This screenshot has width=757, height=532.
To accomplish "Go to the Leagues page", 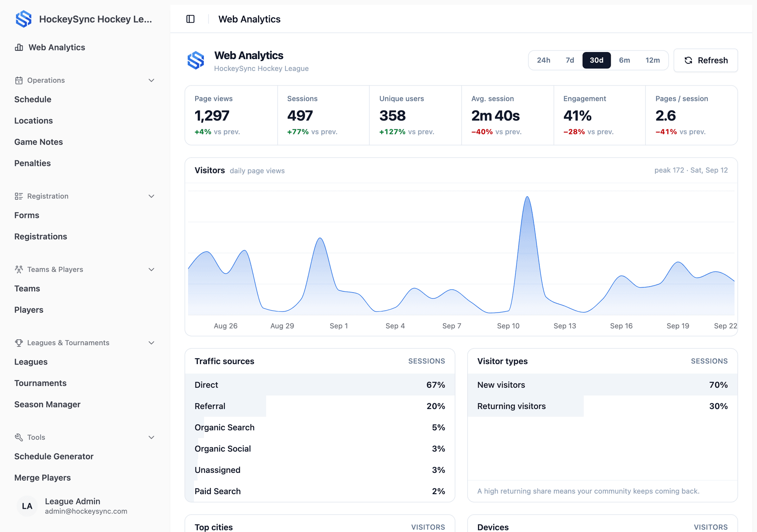I will (31, 362).
